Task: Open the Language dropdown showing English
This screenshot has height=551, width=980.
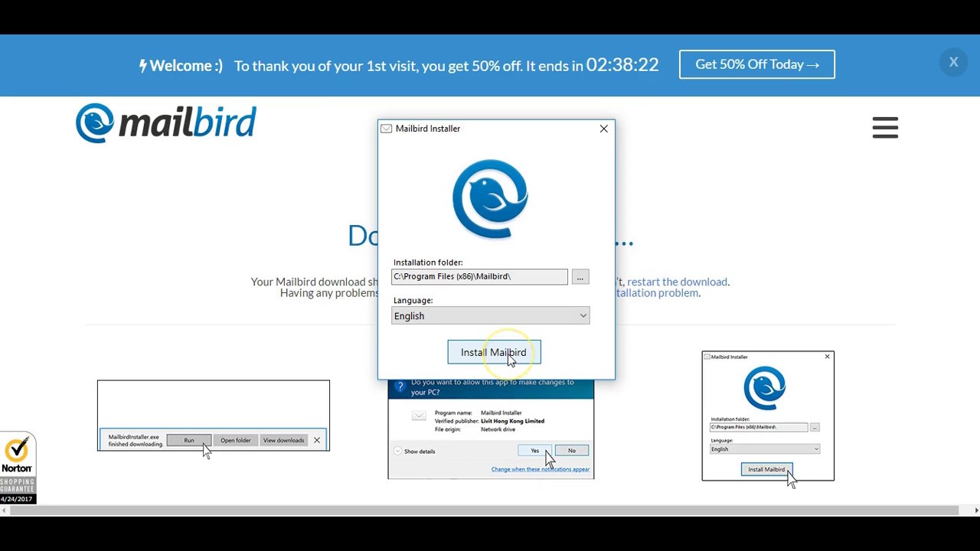Action: pyautogui.click(x=490, y=316)
